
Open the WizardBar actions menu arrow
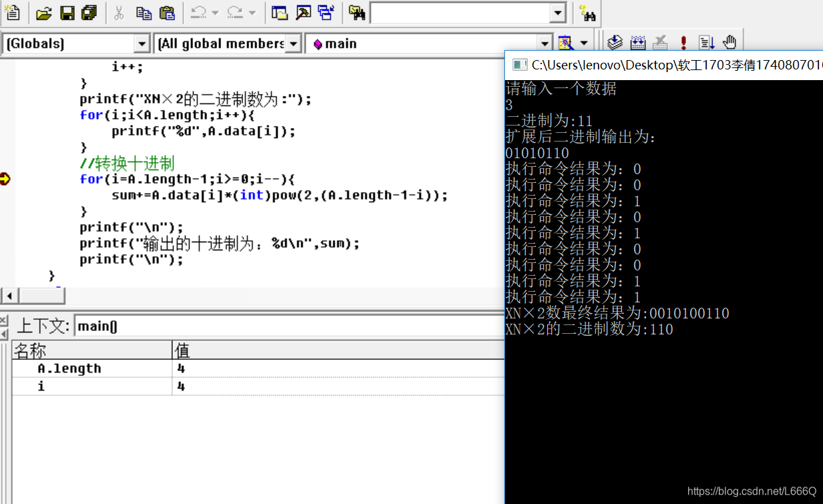point(584,43)
